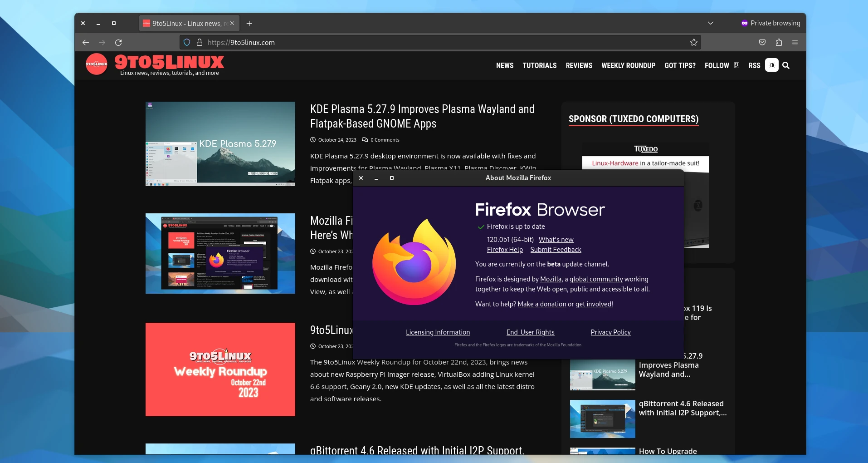
Task: Click the 9to5Linux site logo
Action: 154,63
